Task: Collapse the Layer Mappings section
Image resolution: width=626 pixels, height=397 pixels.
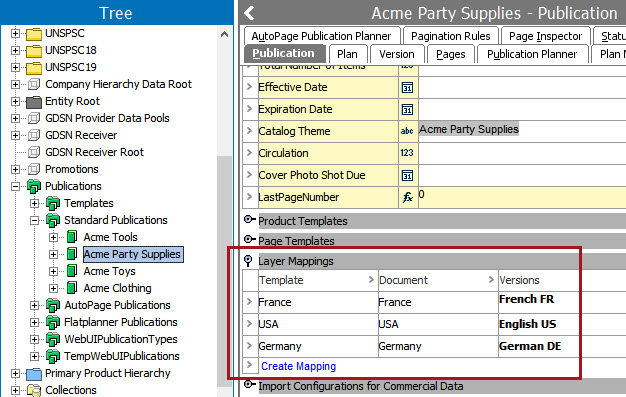Action: click(x=248, y=261)
